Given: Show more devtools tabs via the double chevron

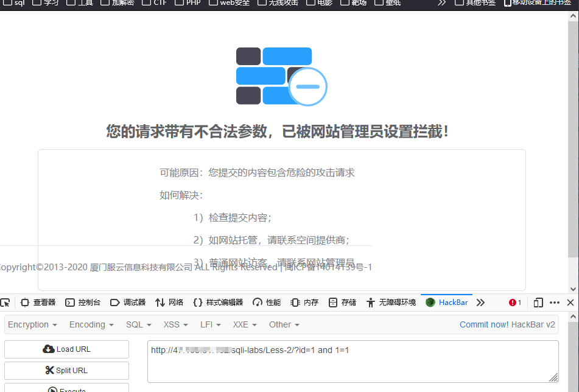Looking at the screenshot, I should coord(480,303).
